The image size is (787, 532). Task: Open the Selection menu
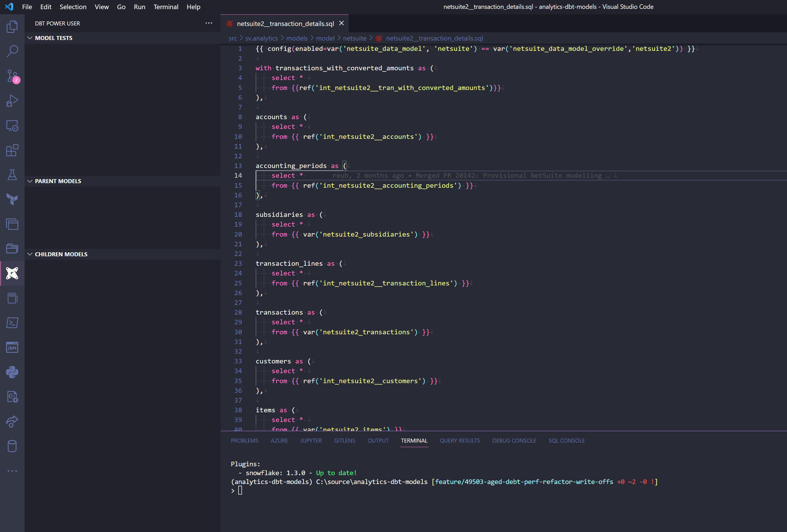pos(73,7)
